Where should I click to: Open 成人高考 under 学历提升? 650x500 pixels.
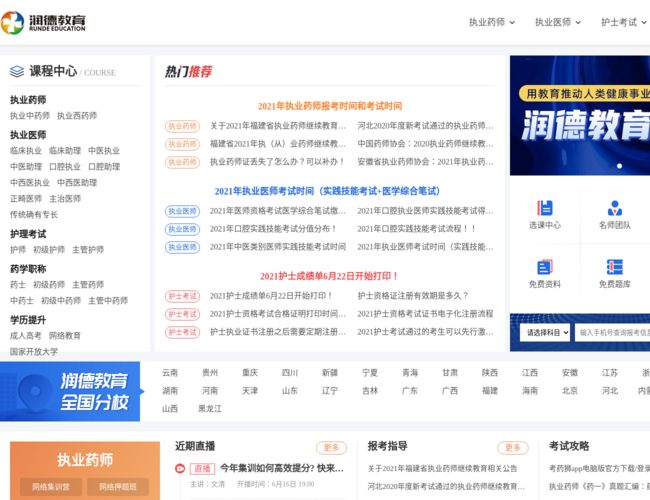pos(26,336)
